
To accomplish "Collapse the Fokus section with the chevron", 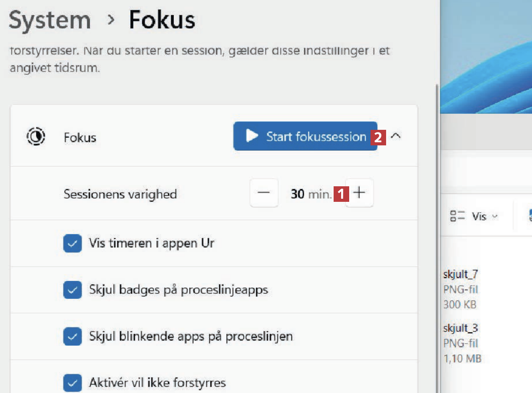I will pyautogui.click(x=395, y=137).
